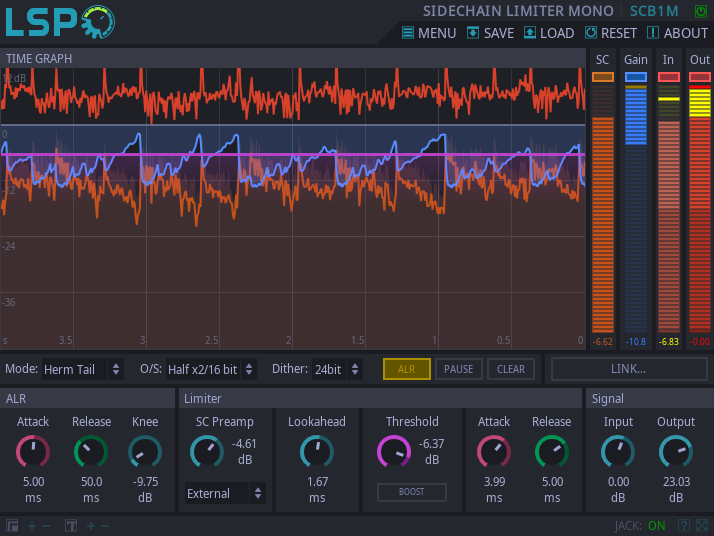Click the CLEAR graph button
714x536 pixels.
click(511, 369)
